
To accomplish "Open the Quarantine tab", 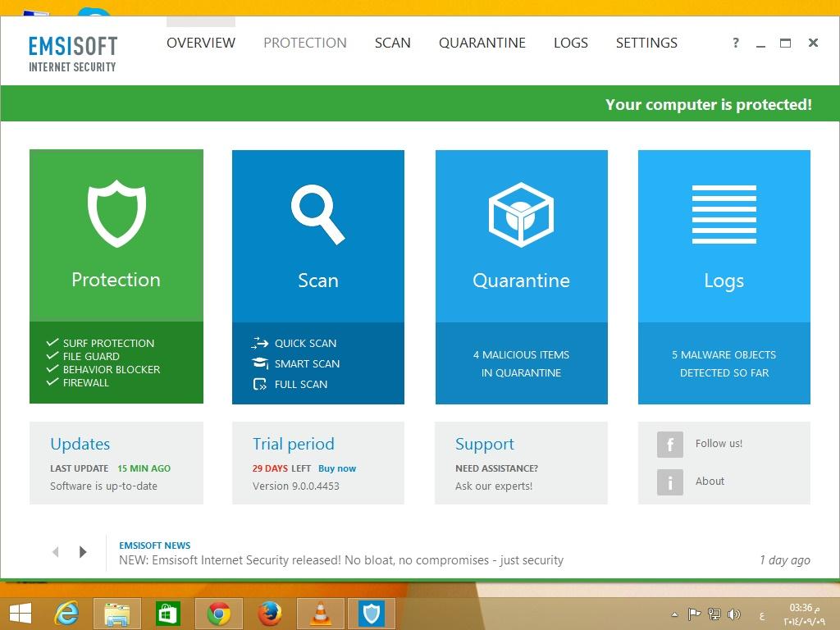I will click(482, 43).
